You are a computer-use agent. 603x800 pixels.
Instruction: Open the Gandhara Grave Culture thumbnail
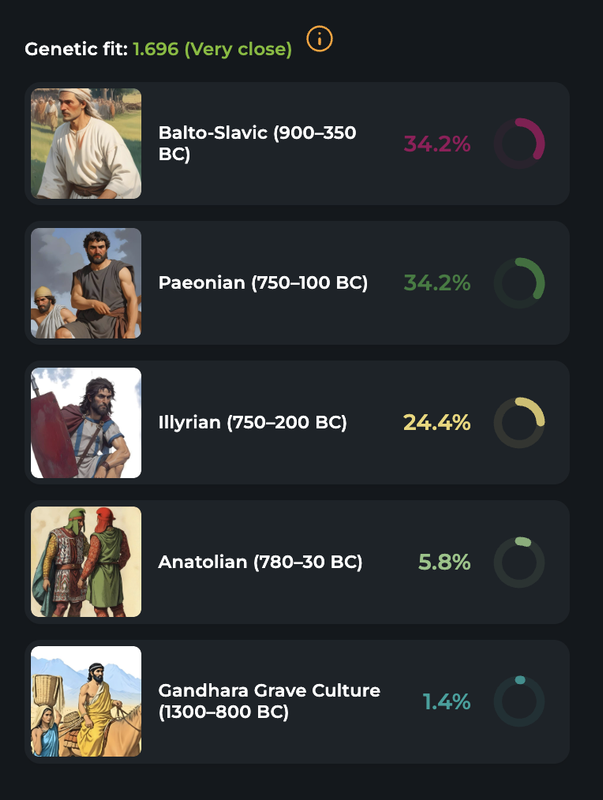point(86,702)
